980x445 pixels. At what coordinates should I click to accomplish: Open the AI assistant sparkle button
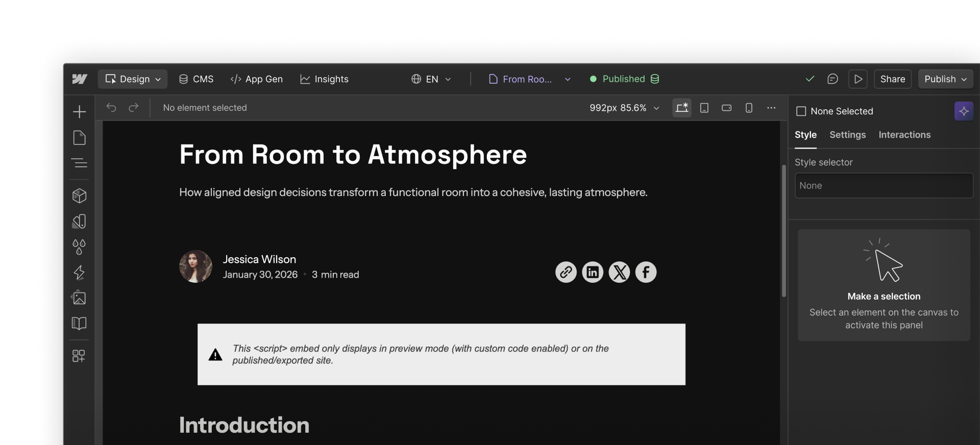964,111
